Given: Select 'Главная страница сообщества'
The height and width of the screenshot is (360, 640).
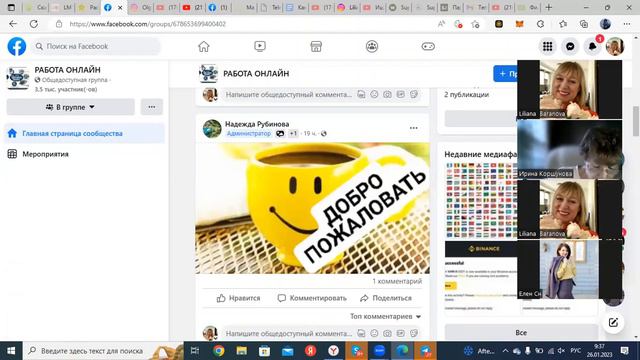Looking at the screenshot, I should pos(84,133).
